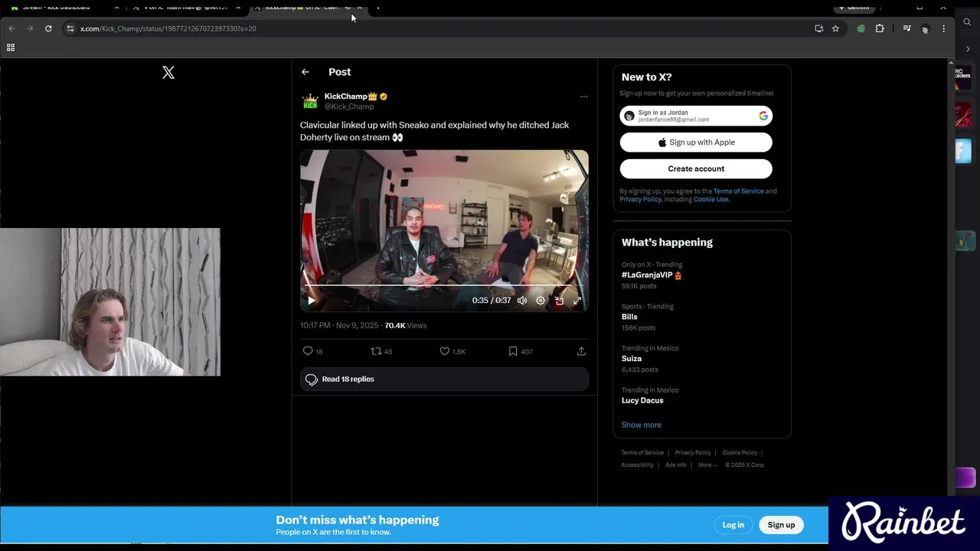Expand the footer More menu
The height and width of the screenshot is (551, 980).
(707, 465)
